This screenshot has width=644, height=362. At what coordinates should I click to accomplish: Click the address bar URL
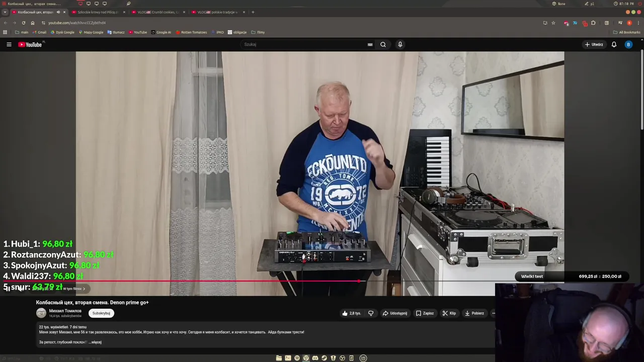[77, 23]
